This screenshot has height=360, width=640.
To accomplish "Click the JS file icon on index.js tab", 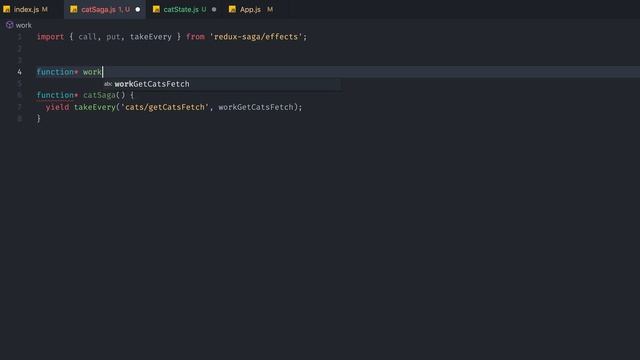I will coord(7,9).
